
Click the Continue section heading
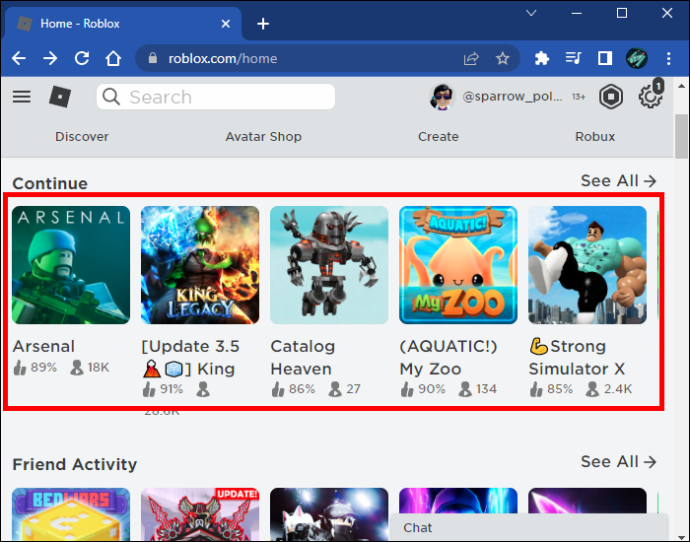(50, 183)
